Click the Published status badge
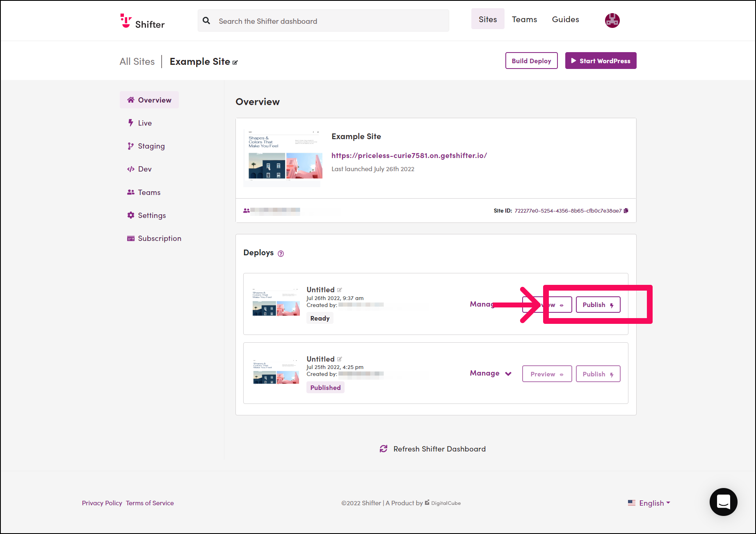 (325, 387)
